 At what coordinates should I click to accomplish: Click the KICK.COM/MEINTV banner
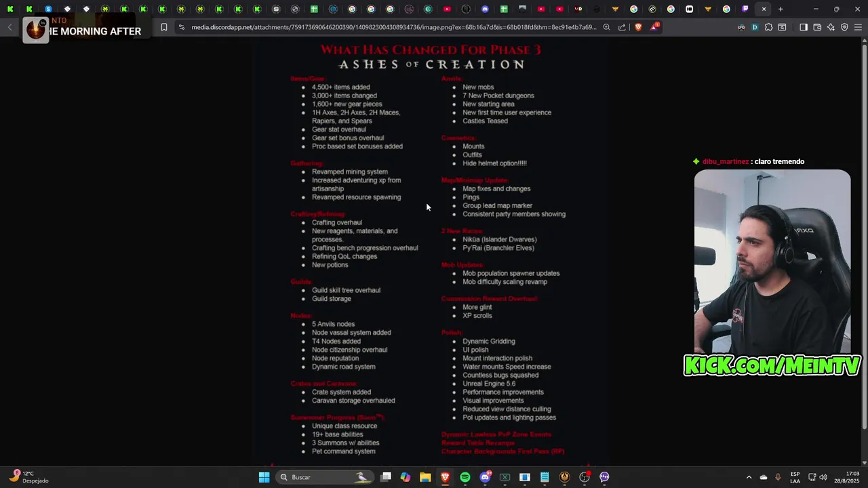[x=772, y=365]
